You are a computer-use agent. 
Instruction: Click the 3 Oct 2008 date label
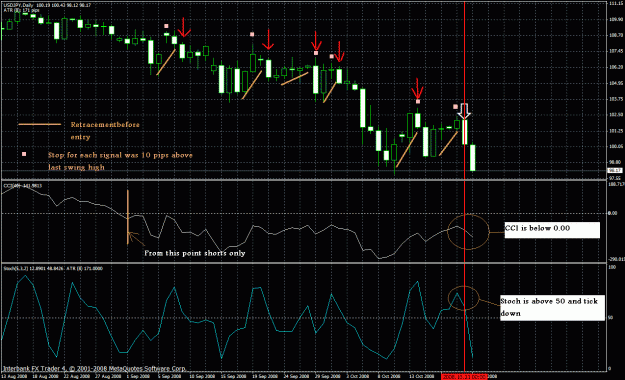click(x=358, y=376)
